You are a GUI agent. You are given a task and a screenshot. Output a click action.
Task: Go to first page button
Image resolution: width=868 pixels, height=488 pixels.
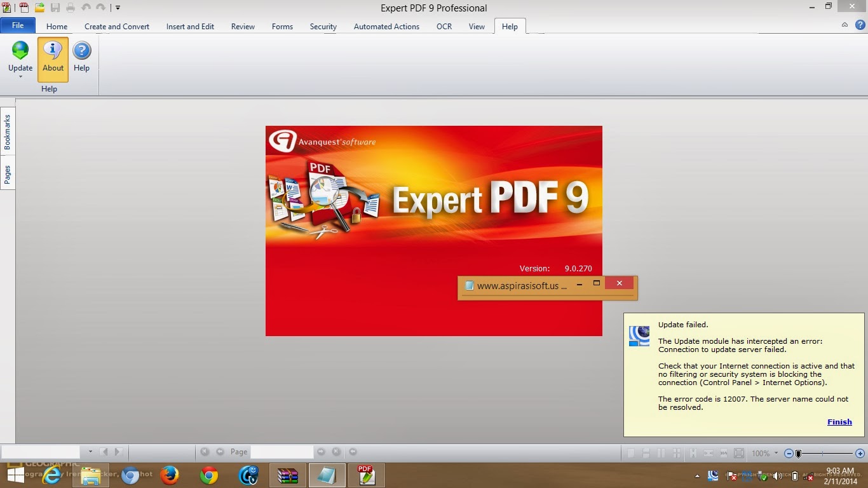pos(205,452)
